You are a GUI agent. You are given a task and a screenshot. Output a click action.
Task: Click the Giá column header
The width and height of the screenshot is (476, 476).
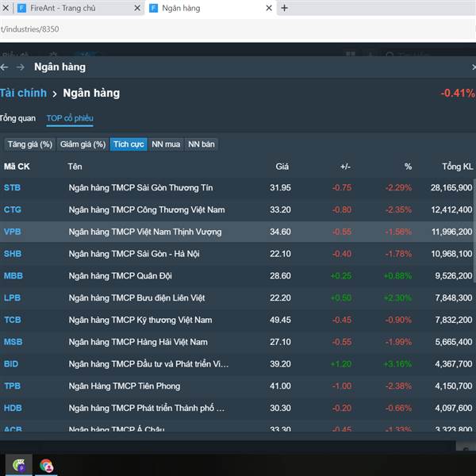pos(282,167)
